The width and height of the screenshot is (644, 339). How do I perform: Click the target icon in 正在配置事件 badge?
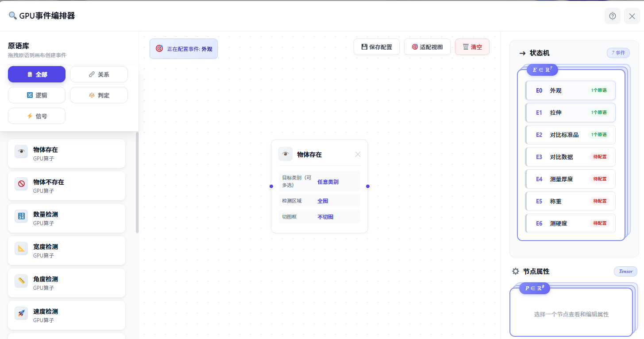(x=159, y=48)
